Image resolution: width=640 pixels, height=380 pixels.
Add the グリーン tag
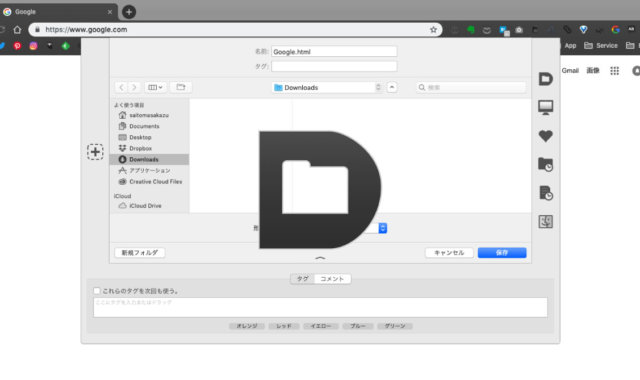(x=395, y=326)
